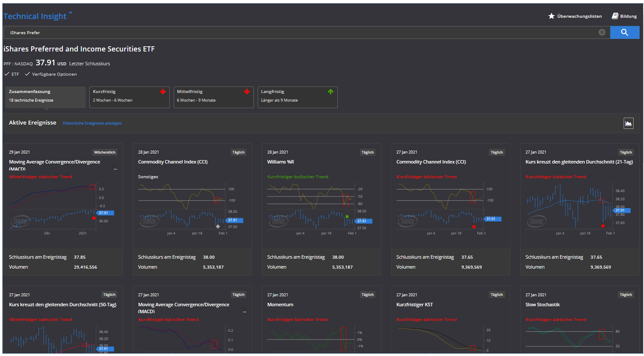Open the 28 Jan Commodity Channel Index chart
This screenshot has height=356, width=644.
coord(191,209)
